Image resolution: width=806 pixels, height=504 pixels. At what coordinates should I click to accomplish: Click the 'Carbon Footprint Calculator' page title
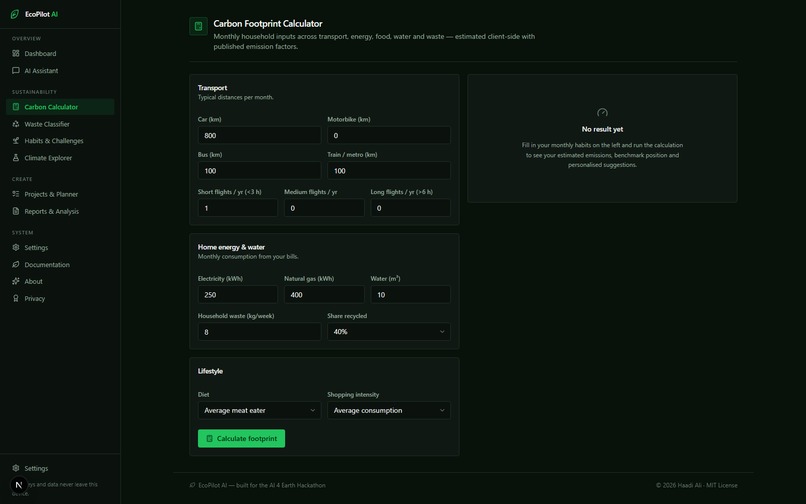point(268,24)
